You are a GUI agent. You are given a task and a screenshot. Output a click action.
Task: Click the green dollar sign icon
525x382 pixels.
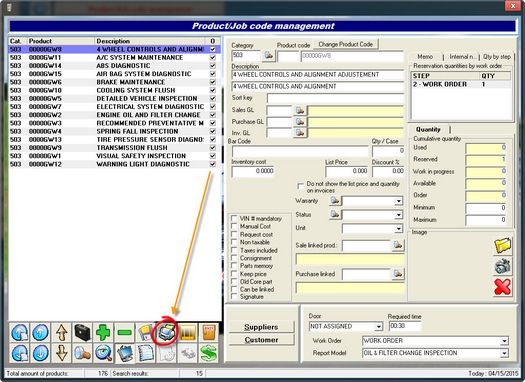tap(209, 353)
